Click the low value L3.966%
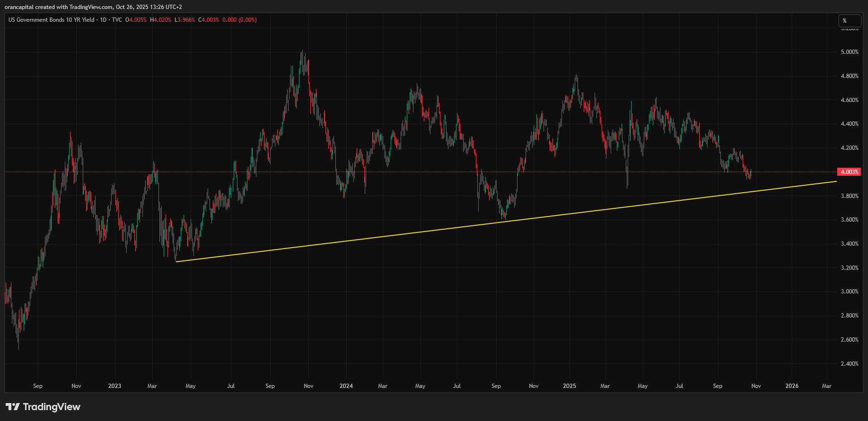The width and height of the screenshot is (868, 421). [185, 20]
